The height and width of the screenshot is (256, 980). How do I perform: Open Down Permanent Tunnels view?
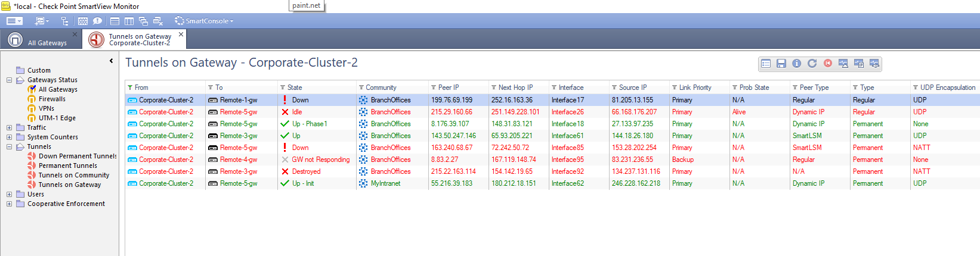click(72, 156)
